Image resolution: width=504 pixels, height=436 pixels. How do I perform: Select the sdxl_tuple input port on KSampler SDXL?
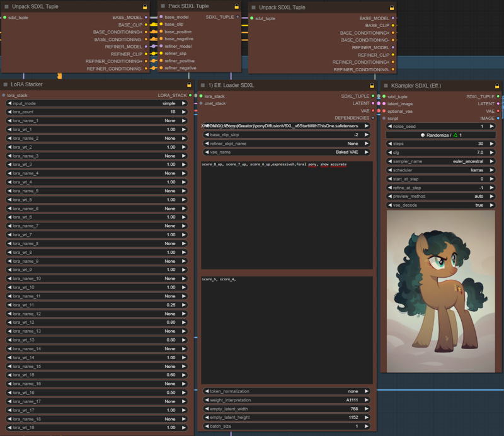coord(384,96)
